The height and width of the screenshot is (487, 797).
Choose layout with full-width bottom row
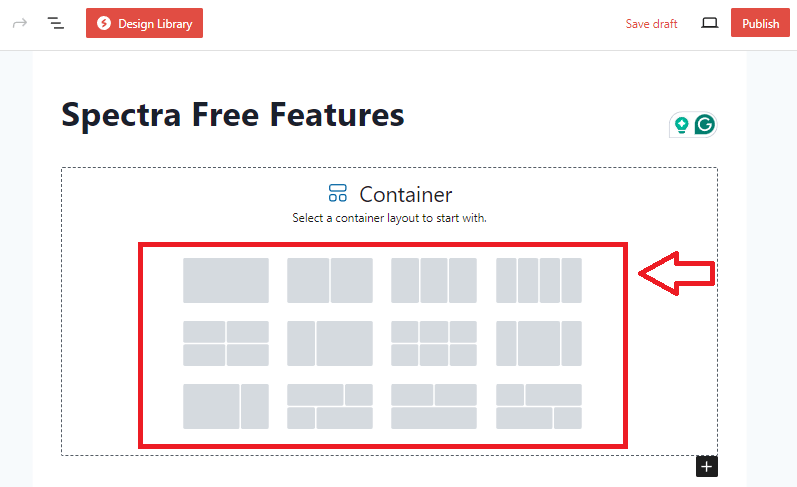click(434, 406)
